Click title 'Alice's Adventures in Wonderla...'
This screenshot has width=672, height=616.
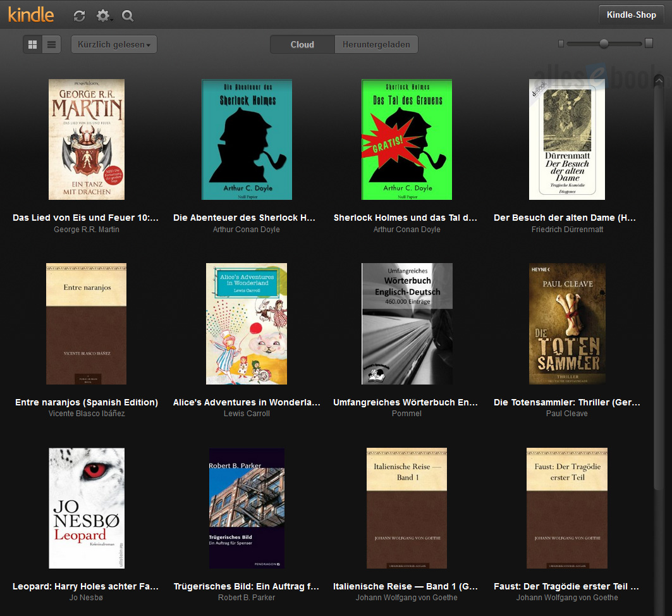coord(247,402)
